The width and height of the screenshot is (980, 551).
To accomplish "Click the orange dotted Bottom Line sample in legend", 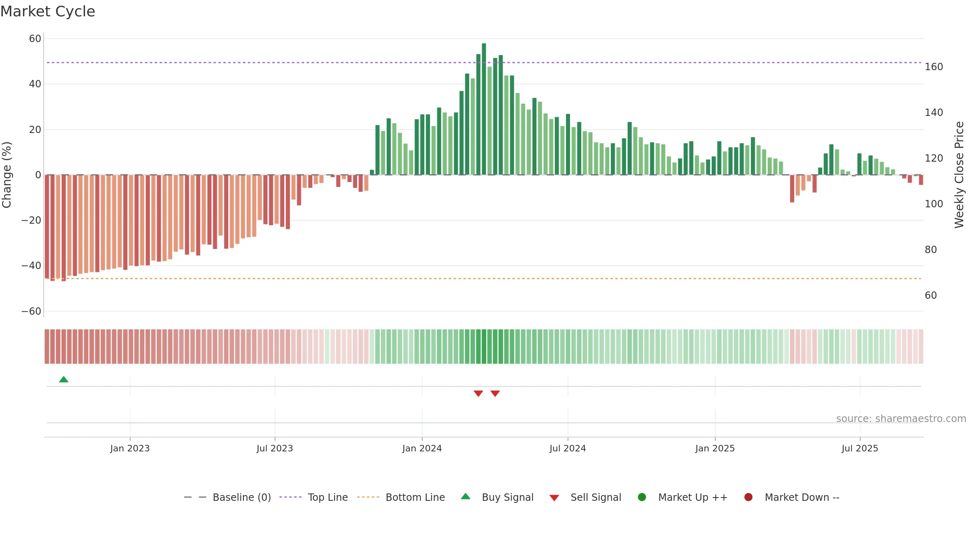I will point(368,497).
